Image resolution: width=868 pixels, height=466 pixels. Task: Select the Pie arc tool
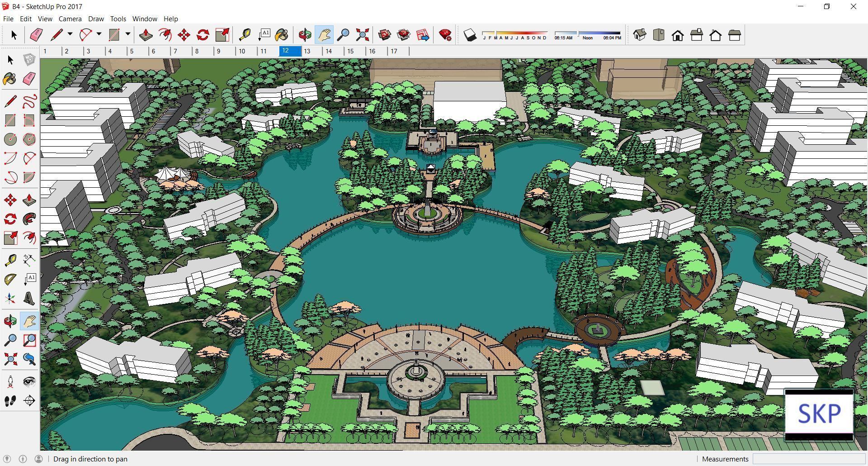click(x=29, y=177)
